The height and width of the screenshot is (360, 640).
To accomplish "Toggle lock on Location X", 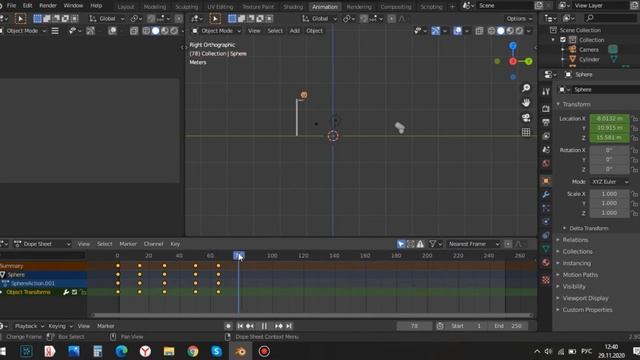I will [x=635, y=119].
